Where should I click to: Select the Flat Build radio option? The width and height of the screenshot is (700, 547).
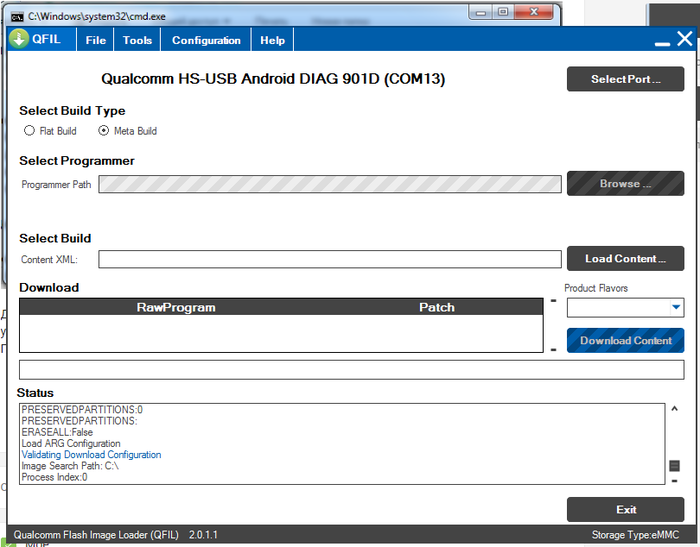point(30,131)
